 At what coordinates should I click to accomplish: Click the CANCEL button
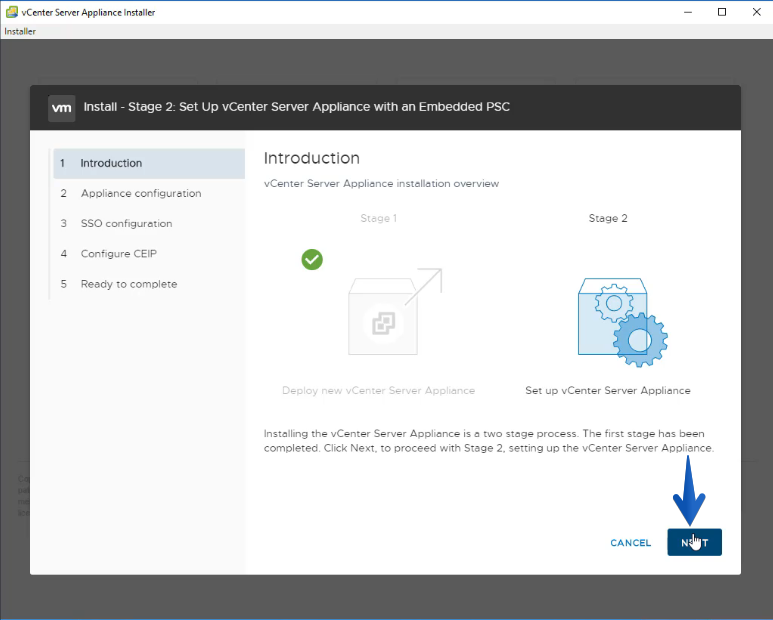tap(631, 543)
